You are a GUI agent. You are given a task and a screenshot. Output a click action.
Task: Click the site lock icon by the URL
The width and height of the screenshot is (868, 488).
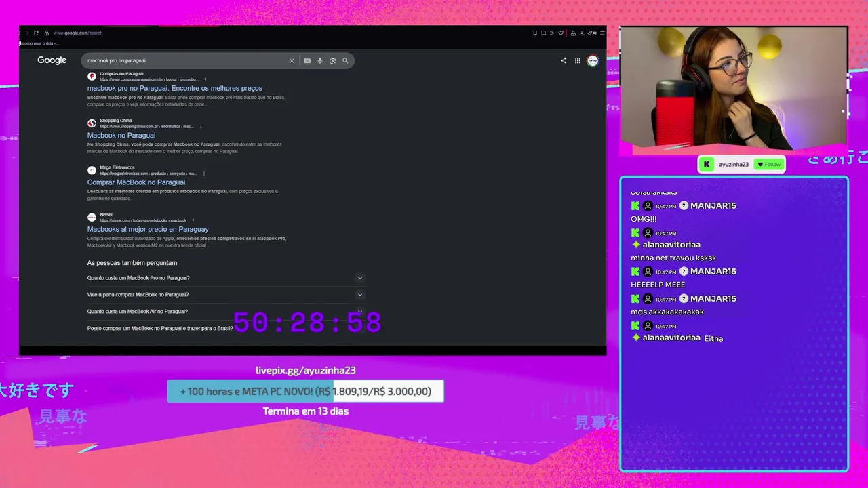tap(46, 33)
